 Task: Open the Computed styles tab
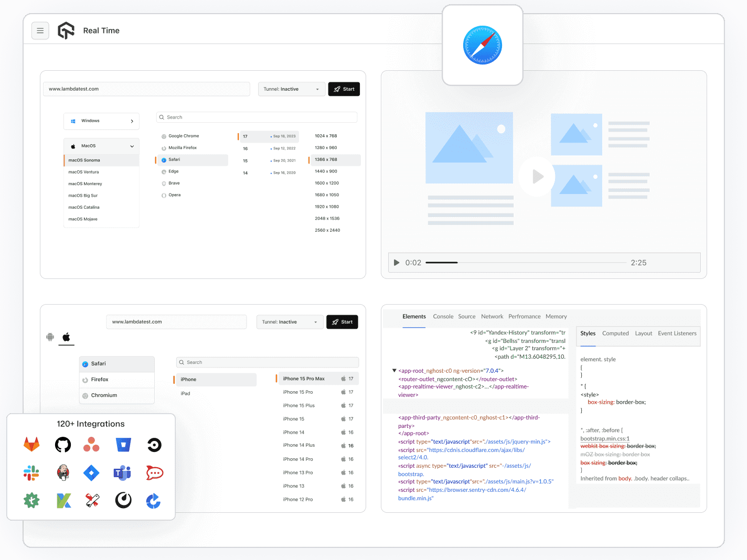(615, 333)
